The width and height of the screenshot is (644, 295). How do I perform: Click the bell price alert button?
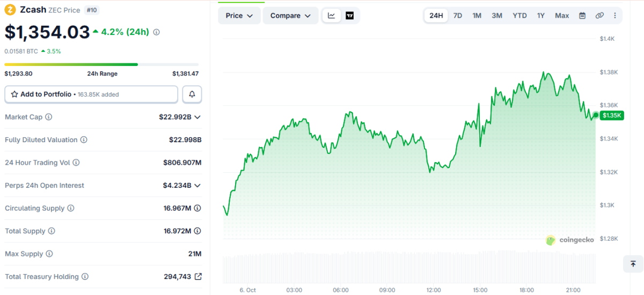tap(192, 94)
